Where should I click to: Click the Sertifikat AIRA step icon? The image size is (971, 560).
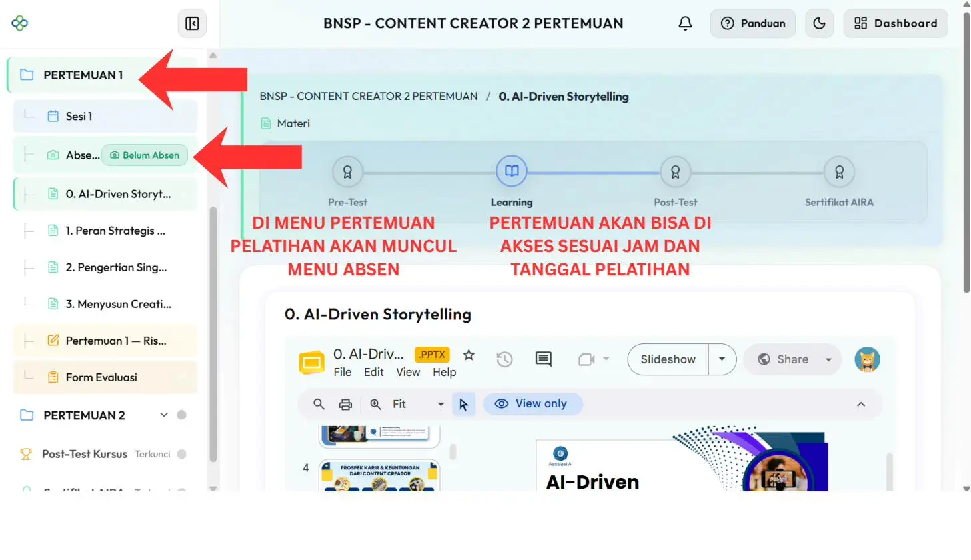(839, 173)
